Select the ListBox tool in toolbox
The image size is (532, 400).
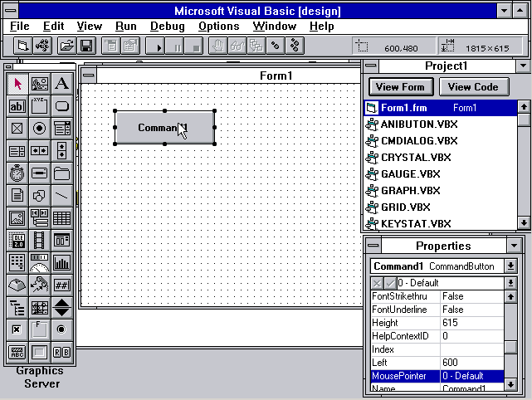pos(17,151)
